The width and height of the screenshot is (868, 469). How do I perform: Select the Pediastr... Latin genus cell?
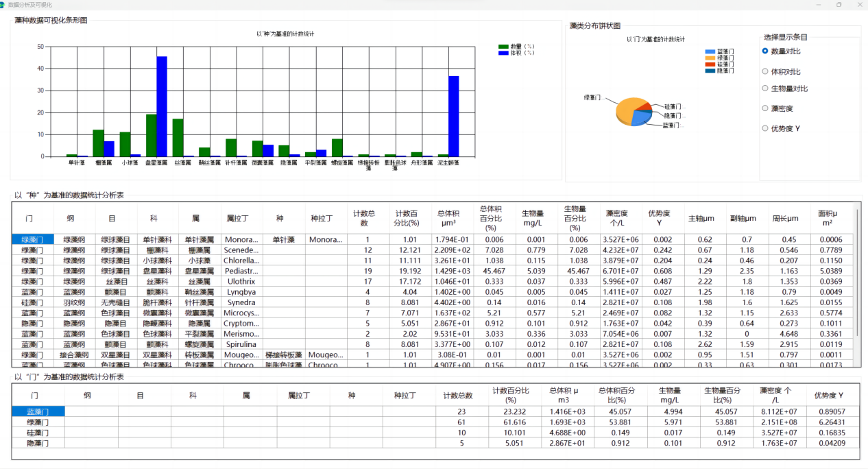pyautogui.click(x=242, y=272)
